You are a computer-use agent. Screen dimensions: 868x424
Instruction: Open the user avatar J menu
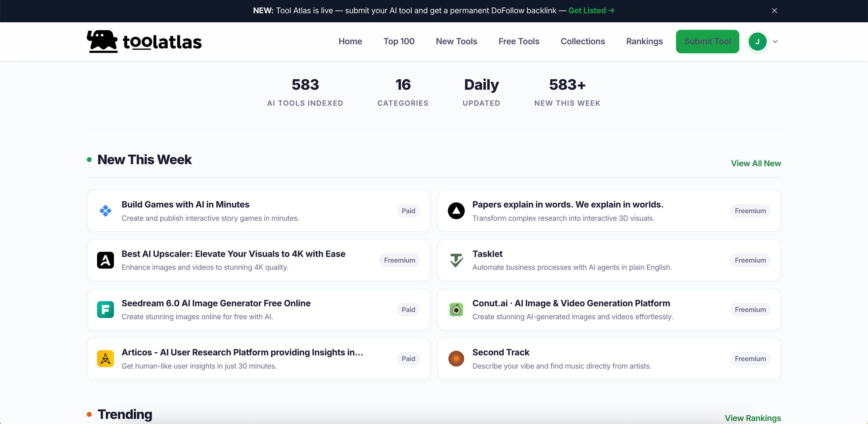757,42
